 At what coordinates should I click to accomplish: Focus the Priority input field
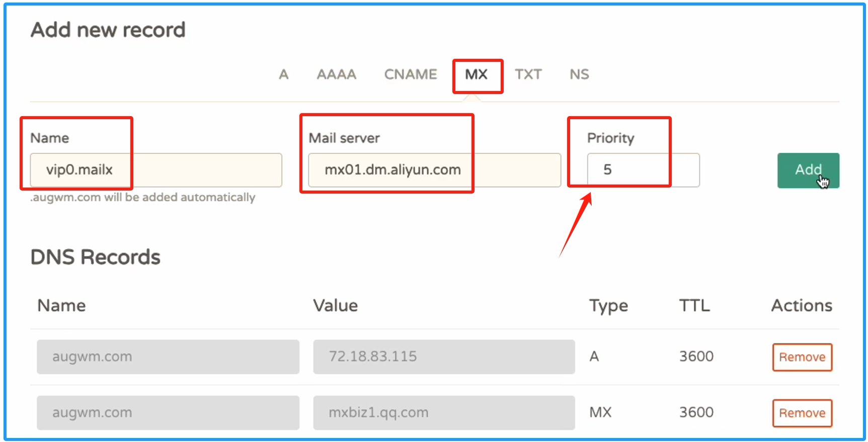643,170
